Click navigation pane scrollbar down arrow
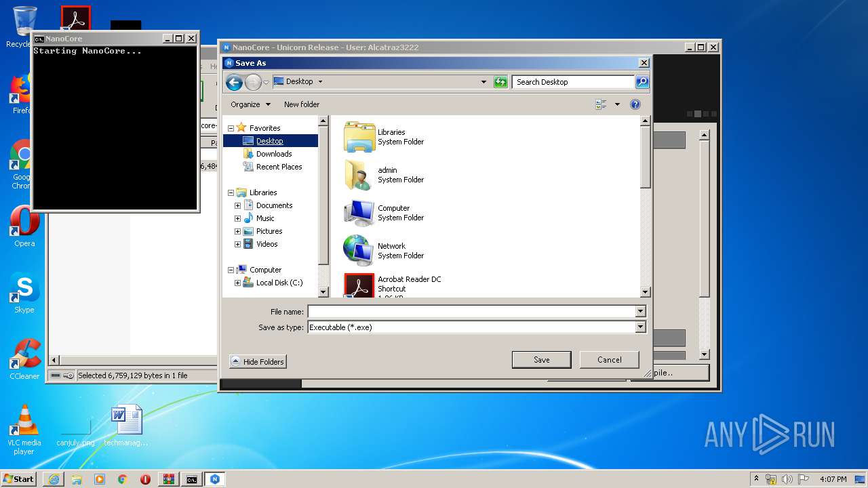The width and height of the screenshot is (868, 488). pyautogui.click(x=323, y=292)
